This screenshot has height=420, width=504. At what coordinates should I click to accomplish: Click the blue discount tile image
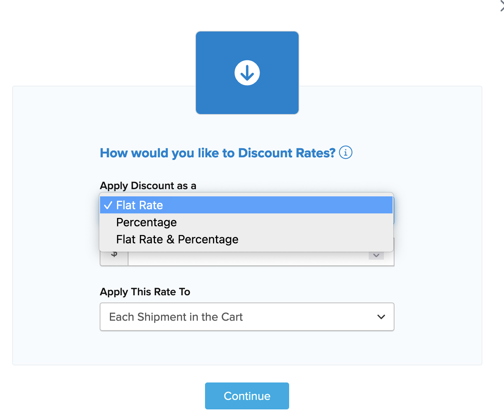click(247, 45)
